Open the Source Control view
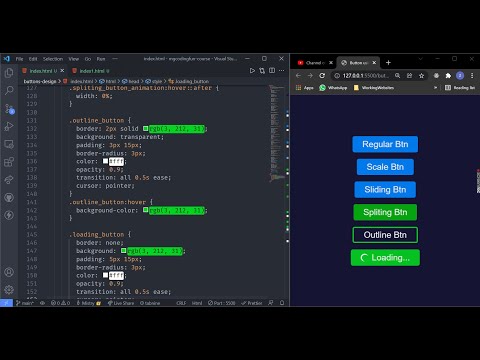The height and width of the screenshot is (360, 480). [x=9, y=108]
